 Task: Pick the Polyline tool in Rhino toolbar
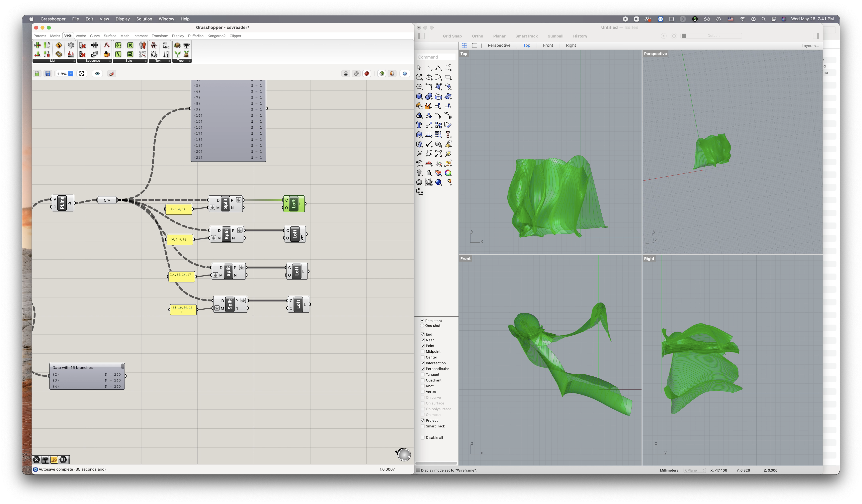[x=438, y=68]
